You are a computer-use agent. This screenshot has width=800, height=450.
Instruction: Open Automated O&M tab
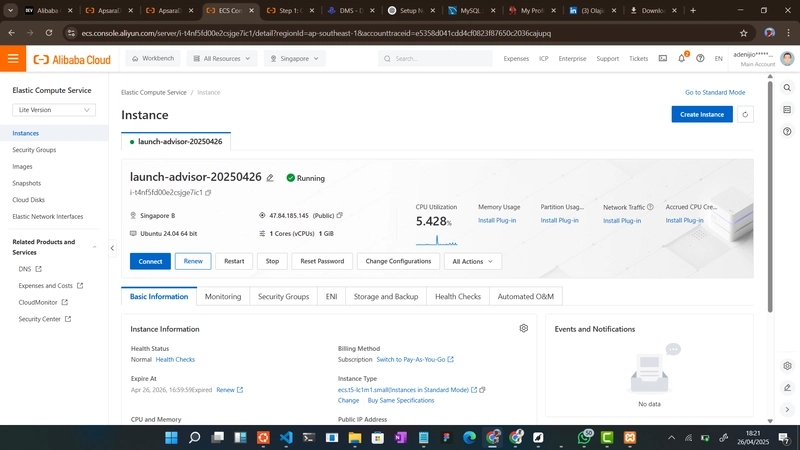(526, 296)
